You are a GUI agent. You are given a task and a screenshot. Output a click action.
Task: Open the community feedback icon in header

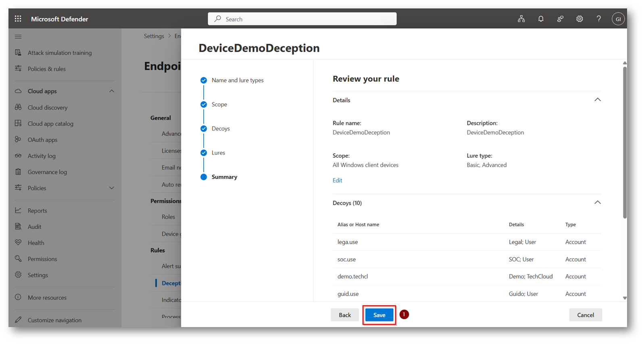(x=560, y=19)
